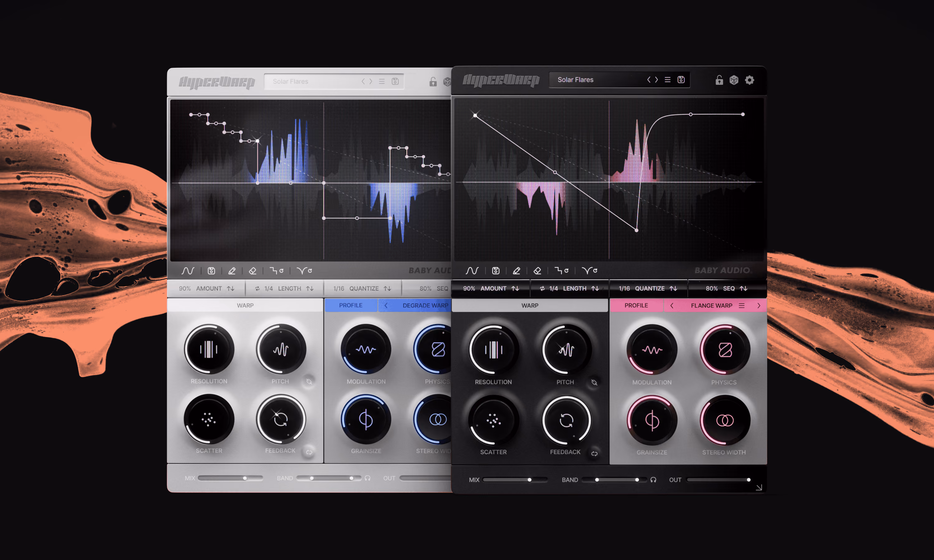This screenshot has width=934, height=560.
Task: Click the step-reset tool in the dark window toolbar
Action: click(561, 271)
